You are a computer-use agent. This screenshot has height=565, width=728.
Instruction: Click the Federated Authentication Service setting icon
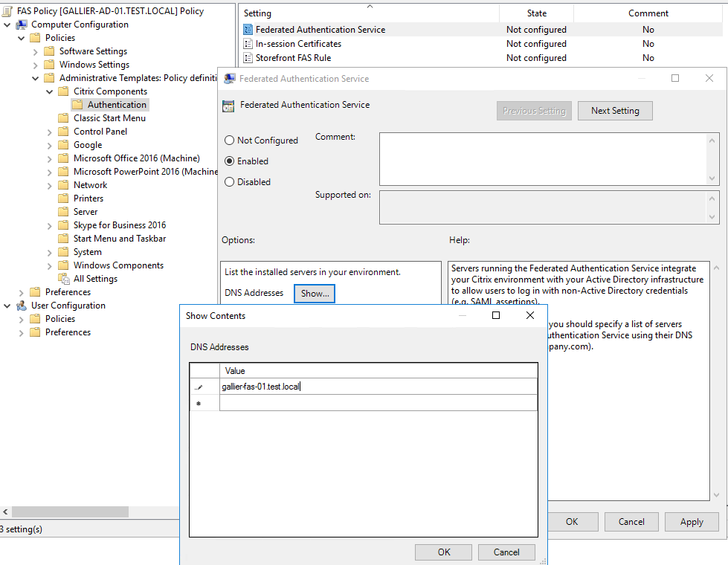248,30
